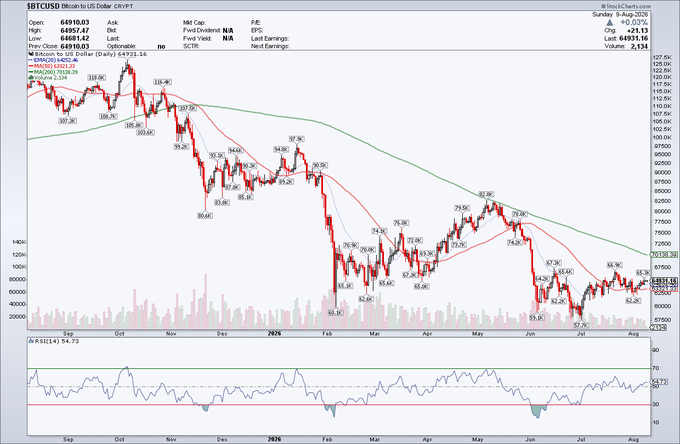Click the 108.7K trough price label
The image size is (680, 444).
[x=108, y=117]
